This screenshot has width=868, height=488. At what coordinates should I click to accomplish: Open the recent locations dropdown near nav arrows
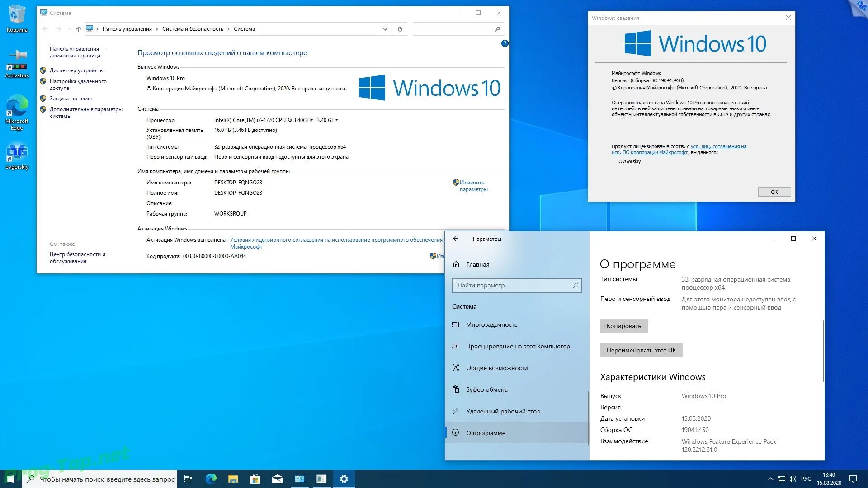(x=69, y=29)
